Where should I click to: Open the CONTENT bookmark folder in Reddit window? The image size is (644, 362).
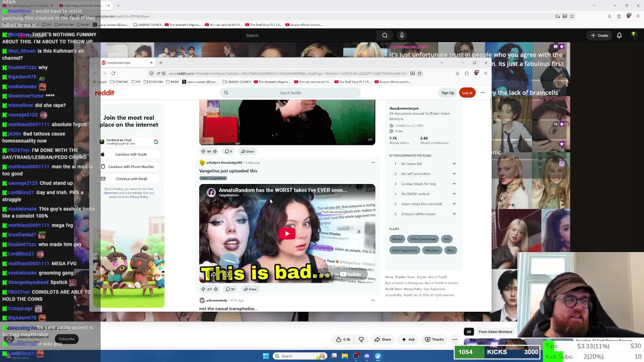[120, 82]
